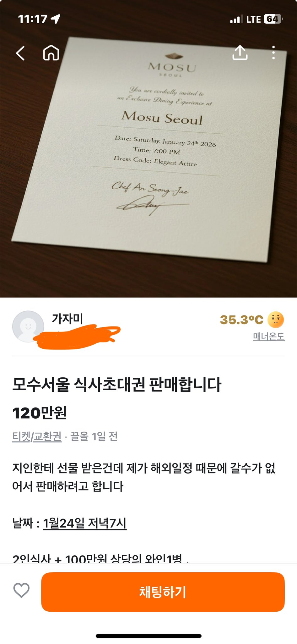
Task: Tap the 120만원 price text
Action: pos(40,413)
